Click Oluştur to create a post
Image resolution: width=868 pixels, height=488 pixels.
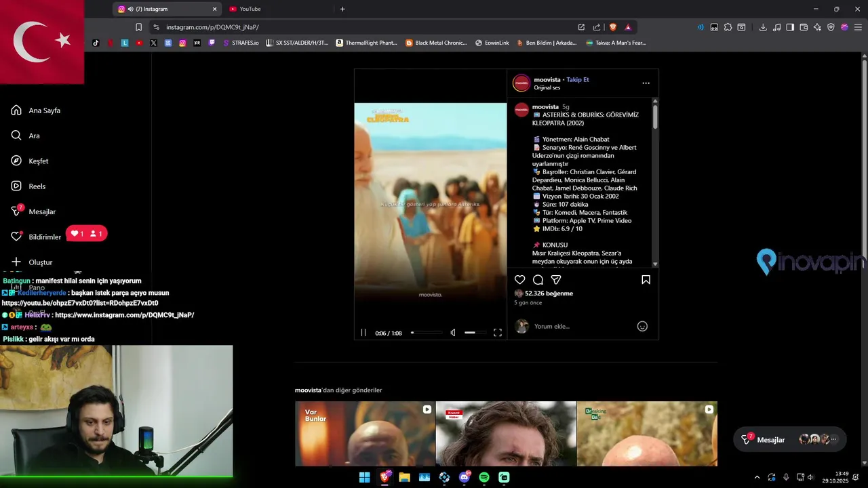click(32, 262)
